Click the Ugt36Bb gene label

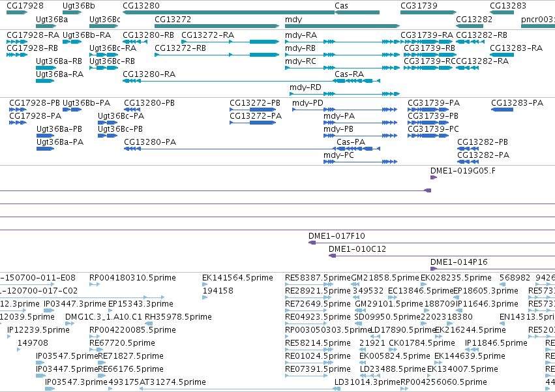78,6
